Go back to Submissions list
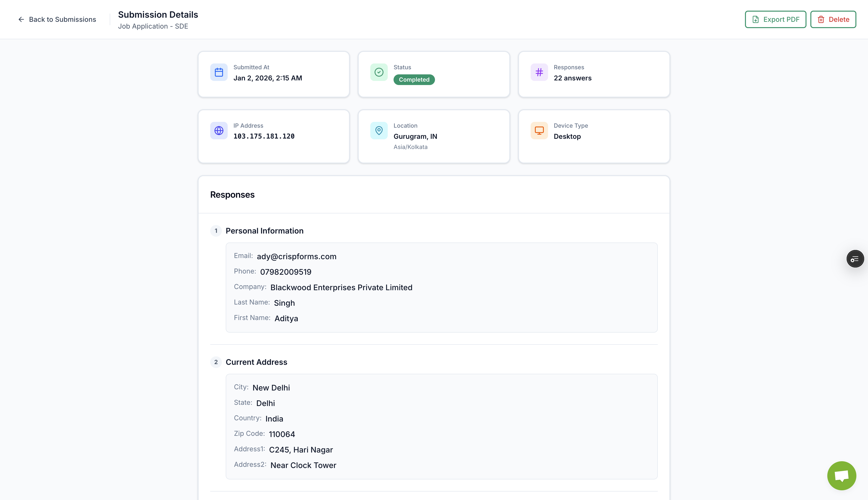Screen dimensions: 868x500 pyautogui.click(x=62, y=20)
